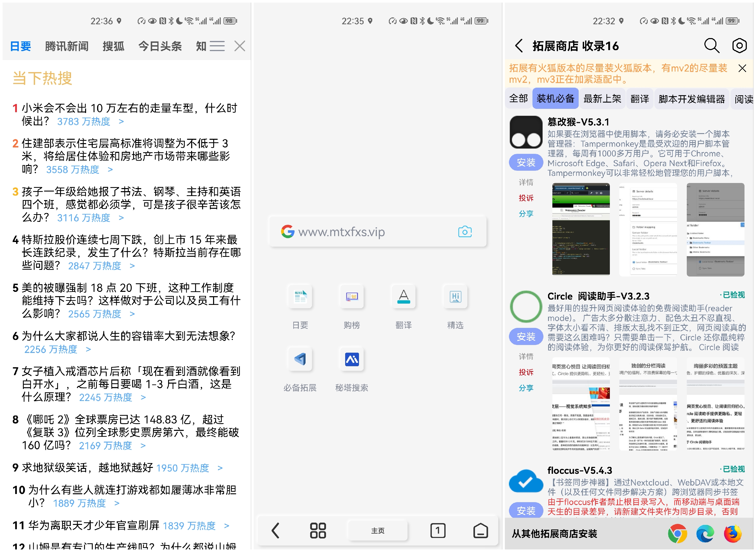This screenshot has width=756, height=552.
Task: Tap the camera image search icon
Action: coord(465,232)
